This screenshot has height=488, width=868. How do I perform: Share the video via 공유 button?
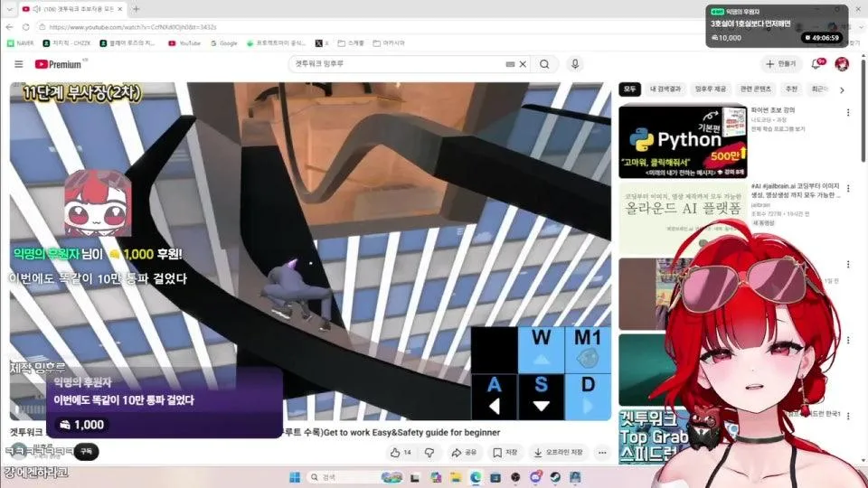click(x=464, y=453)
